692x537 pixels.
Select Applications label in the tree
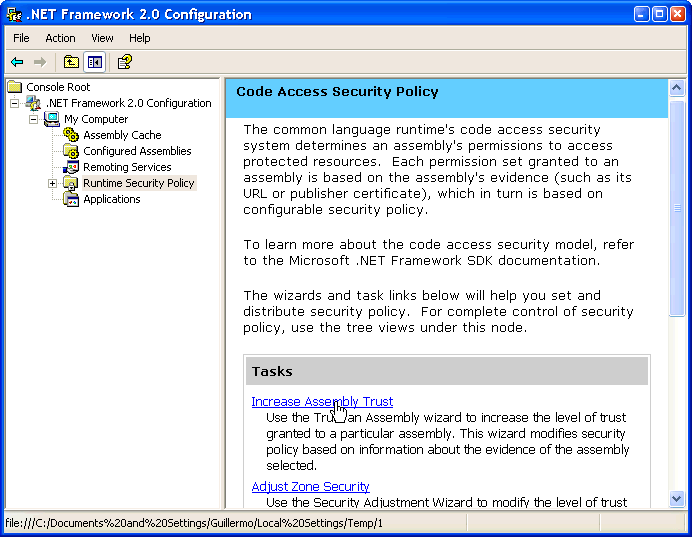(x=112, y=199)
